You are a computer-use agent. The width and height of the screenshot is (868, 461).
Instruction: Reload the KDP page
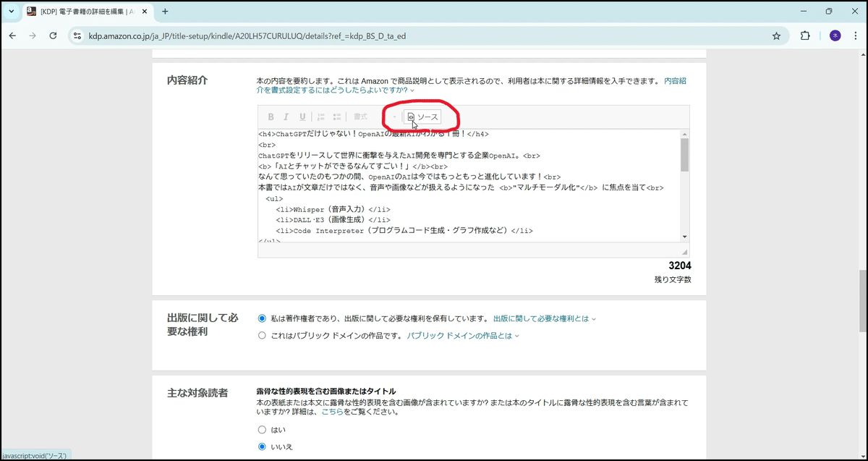(x=53, y=35)
